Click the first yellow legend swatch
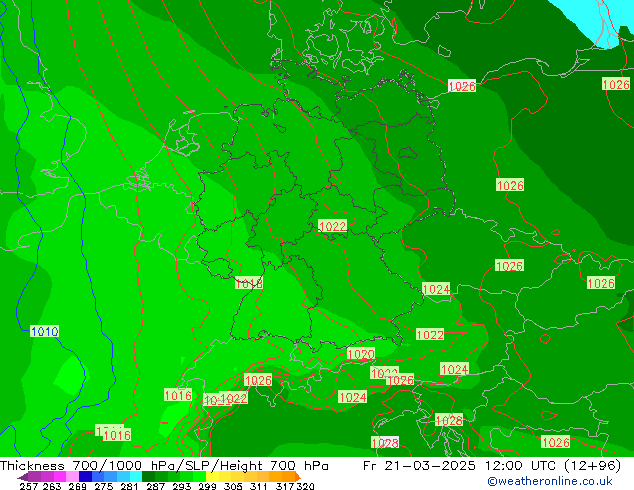The height and width of the screenshot is (490, 634). 212,476
